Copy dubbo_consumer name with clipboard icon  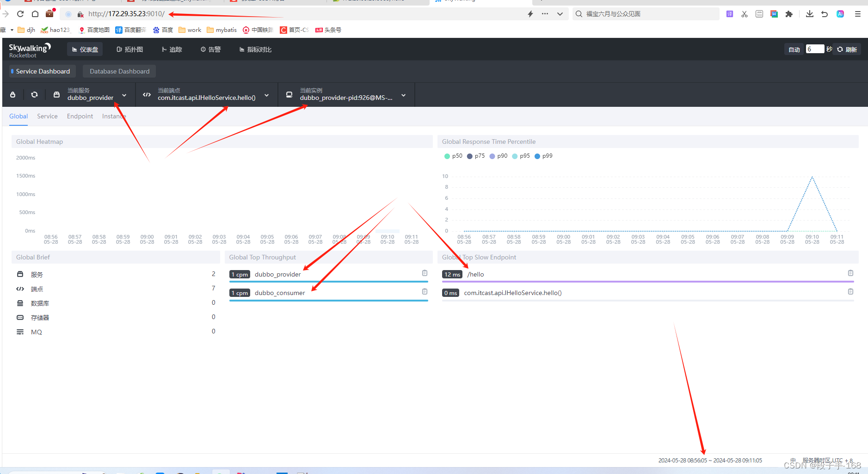(425, 291)
